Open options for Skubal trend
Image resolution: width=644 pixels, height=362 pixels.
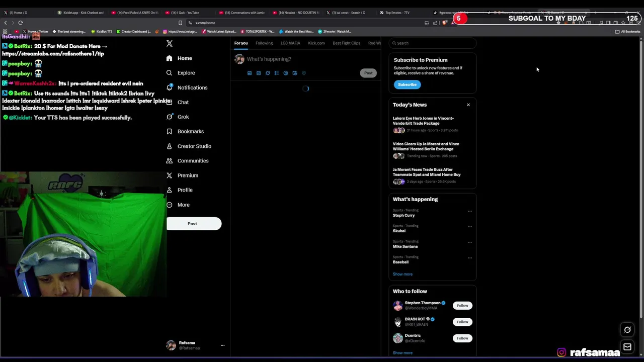tap(470, 227)
